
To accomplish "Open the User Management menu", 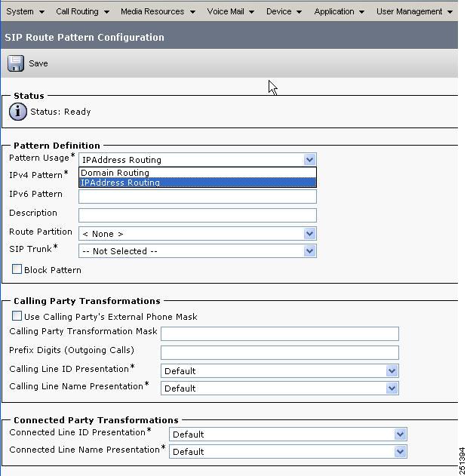I will (414, 11).
